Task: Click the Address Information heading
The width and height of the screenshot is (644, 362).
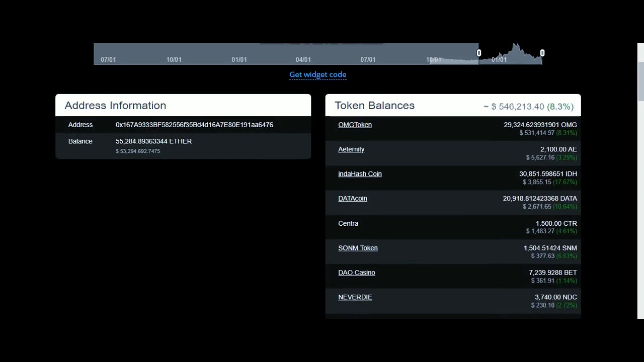Action: [x=115, y=106]
